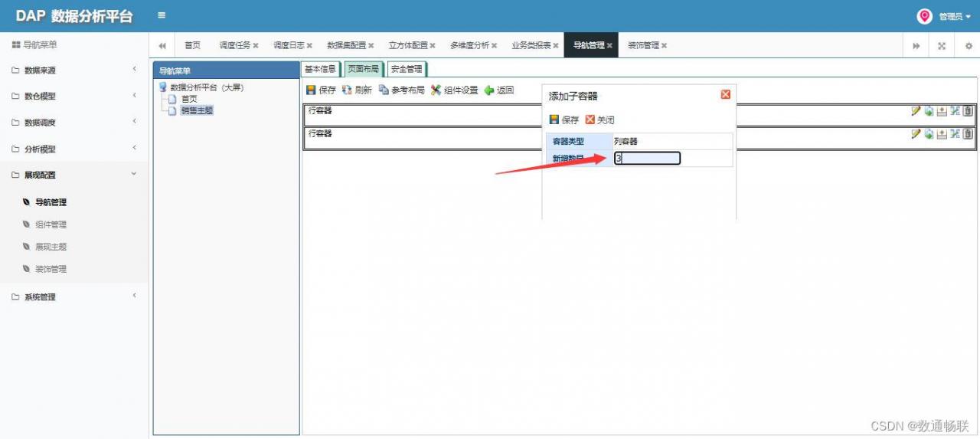This screenshot has width=980, height=439.
Task: Close the 业务类报表 tab
Action: 555,45
